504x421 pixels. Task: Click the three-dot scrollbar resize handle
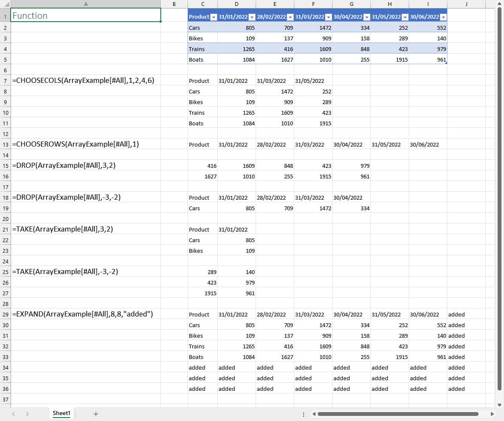[303, 414]
